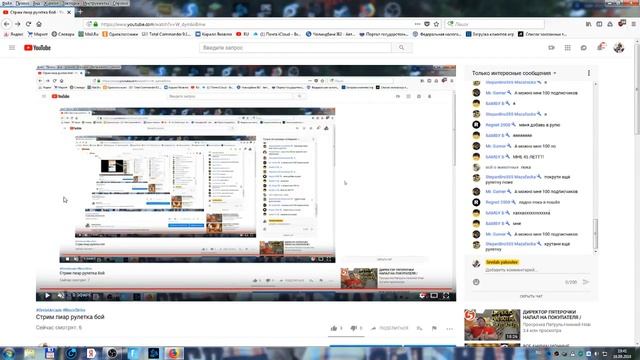The image size is (640, 360).
Task: Open Firefox from the taskbar
Action: (x=174, y=353)
